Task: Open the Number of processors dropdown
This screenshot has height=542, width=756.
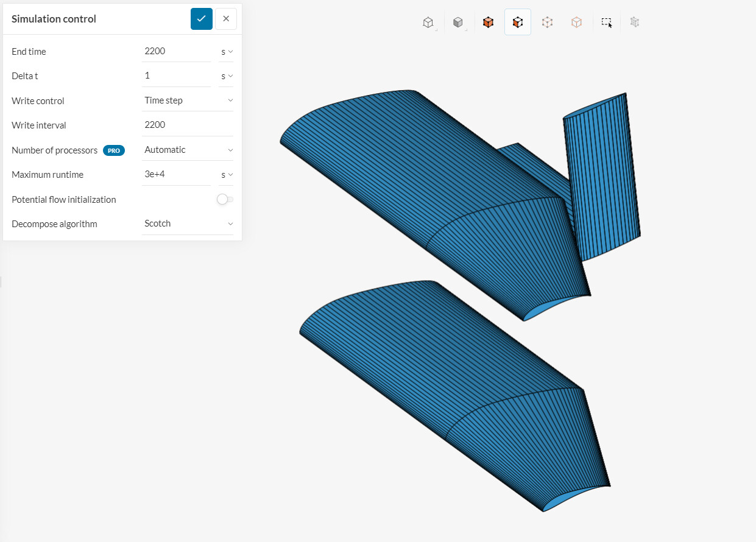Action: tap(188, 150)
